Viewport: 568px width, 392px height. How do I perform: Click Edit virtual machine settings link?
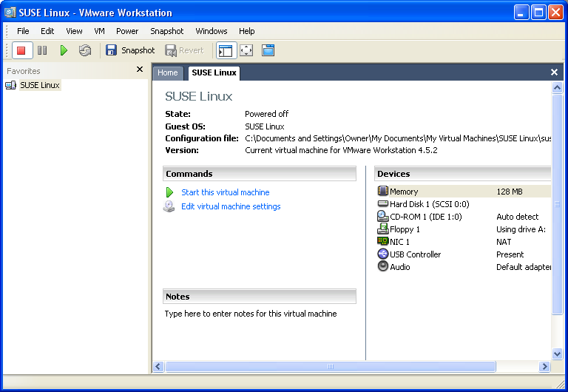pos(231,206)
